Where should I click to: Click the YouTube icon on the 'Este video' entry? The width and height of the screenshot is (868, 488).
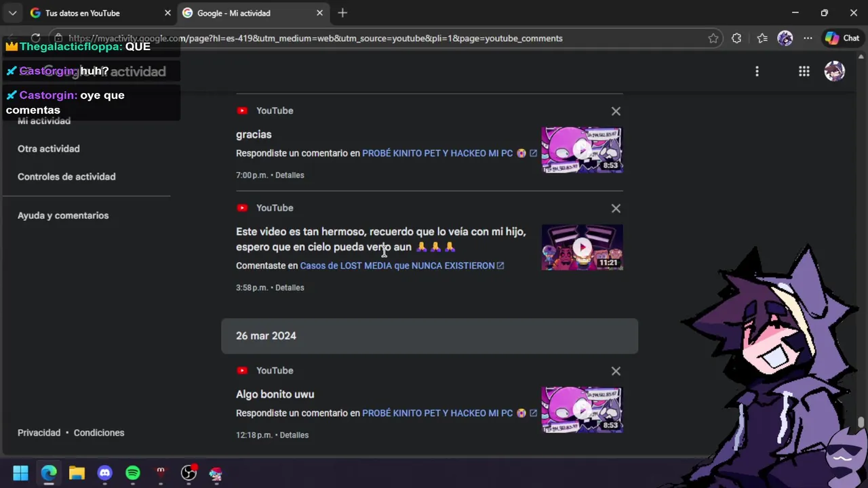(x=242, y=208)
